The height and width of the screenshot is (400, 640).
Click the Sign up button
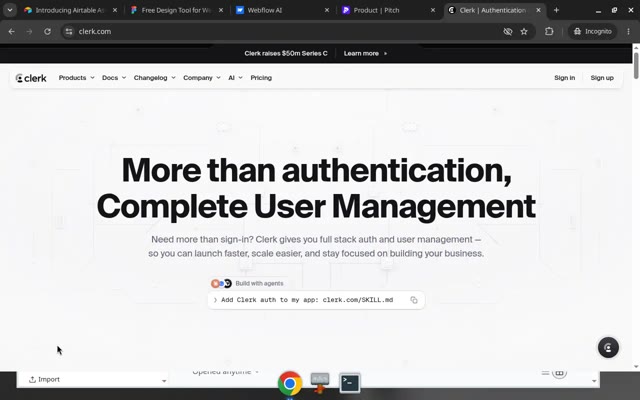602,78
